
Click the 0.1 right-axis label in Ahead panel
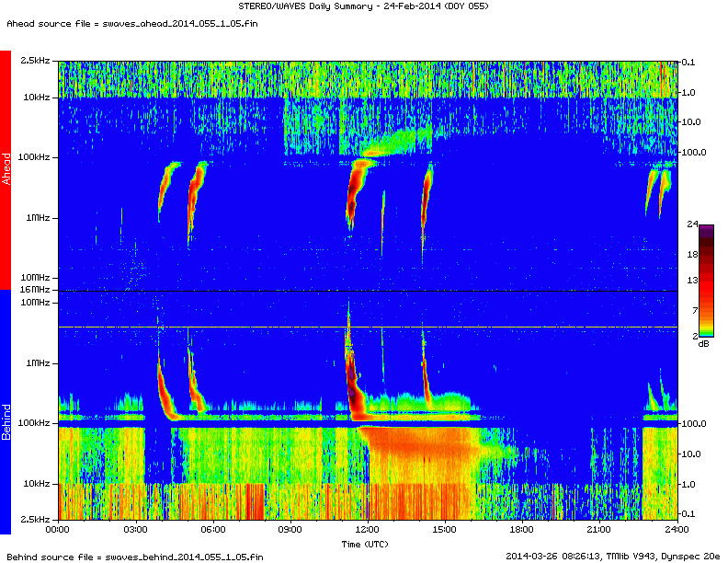pos(688,62)
